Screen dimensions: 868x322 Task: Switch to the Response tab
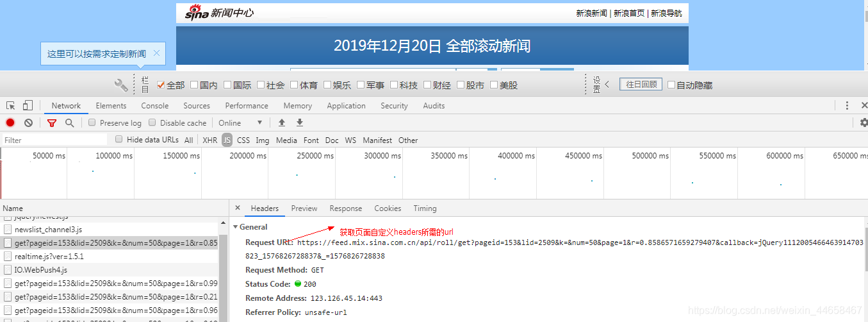coord(346,208)
